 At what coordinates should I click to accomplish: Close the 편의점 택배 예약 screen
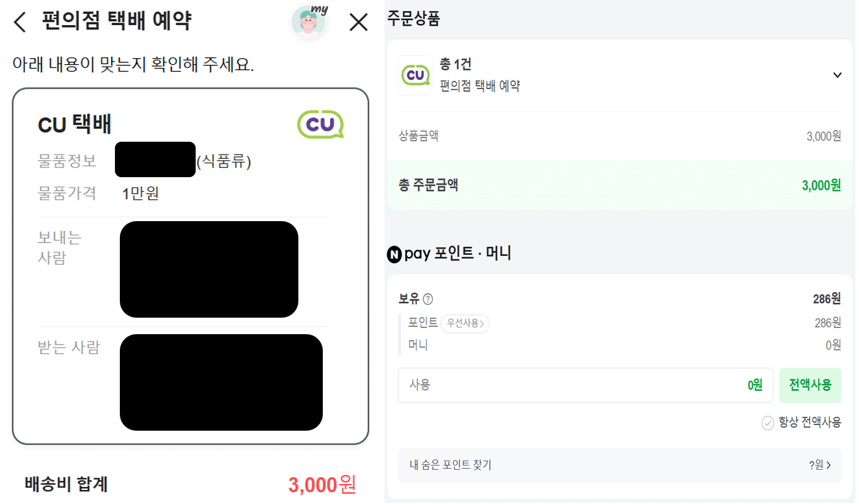tap(358, 21)
